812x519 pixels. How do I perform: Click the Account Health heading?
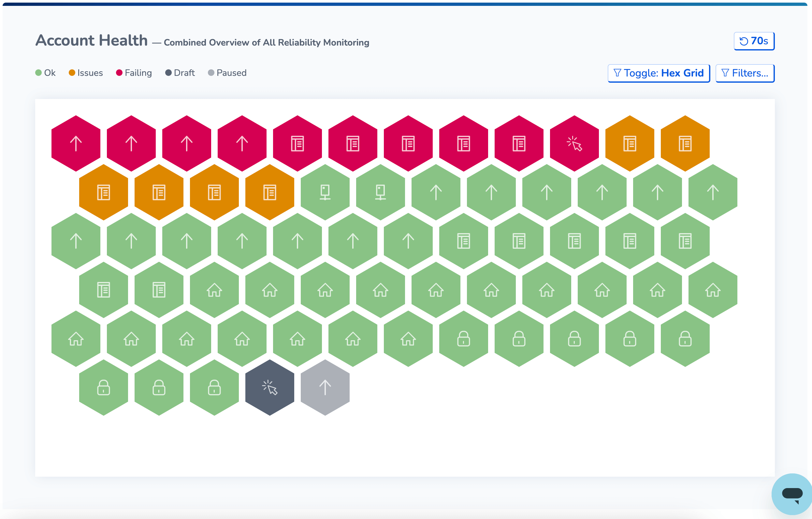pos(92,40)
